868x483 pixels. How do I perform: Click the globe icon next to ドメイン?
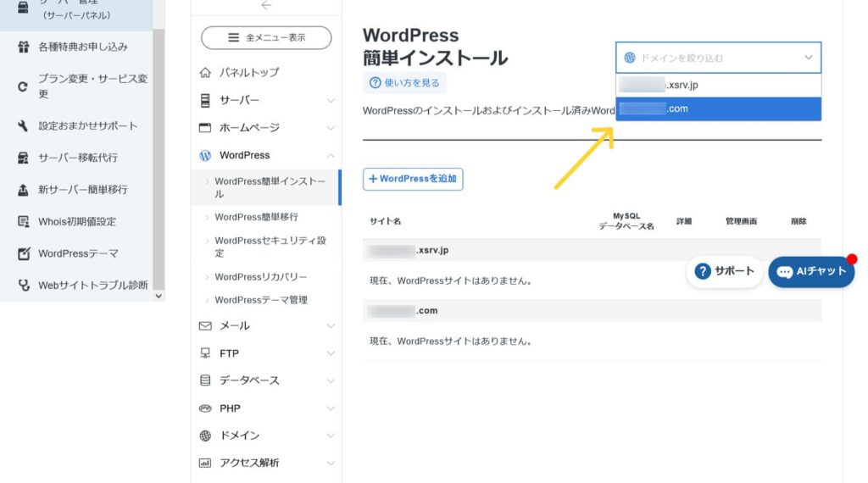205,436
